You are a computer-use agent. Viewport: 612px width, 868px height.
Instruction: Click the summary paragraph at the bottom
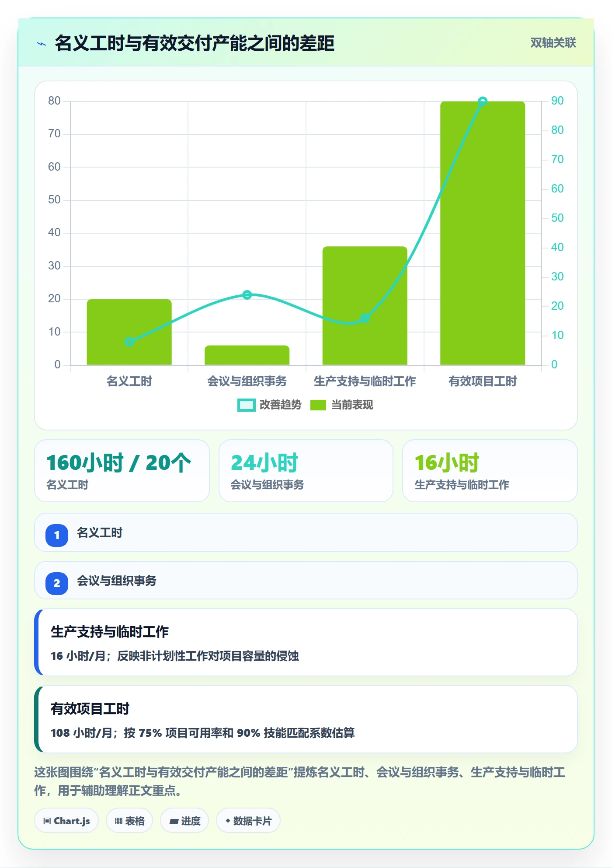[300, 781]
